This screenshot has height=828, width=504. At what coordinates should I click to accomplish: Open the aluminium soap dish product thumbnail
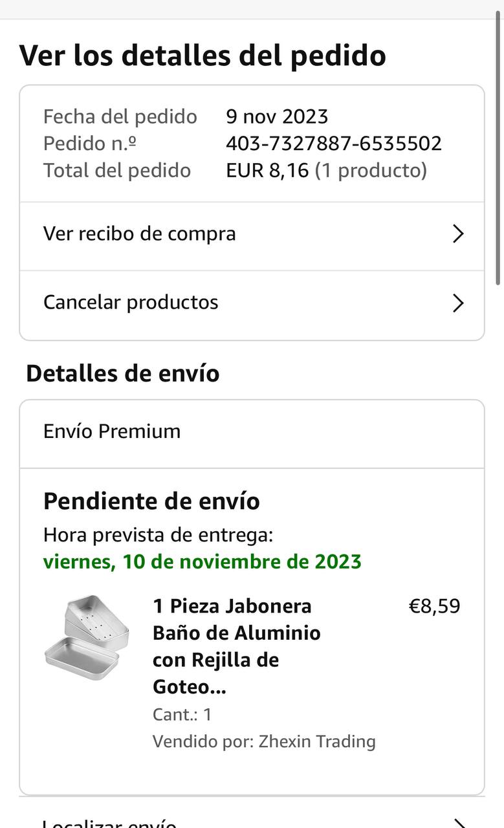point(87,638)
